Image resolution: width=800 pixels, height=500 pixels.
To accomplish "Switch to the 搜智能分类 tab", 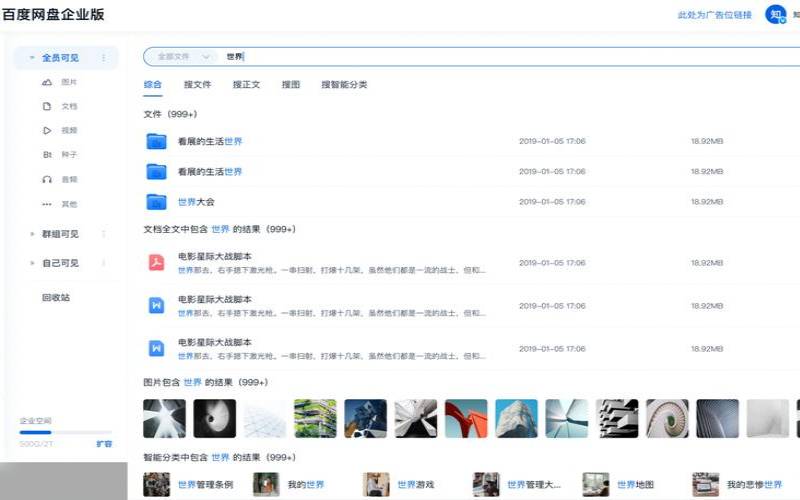I will tap(344, 85).
